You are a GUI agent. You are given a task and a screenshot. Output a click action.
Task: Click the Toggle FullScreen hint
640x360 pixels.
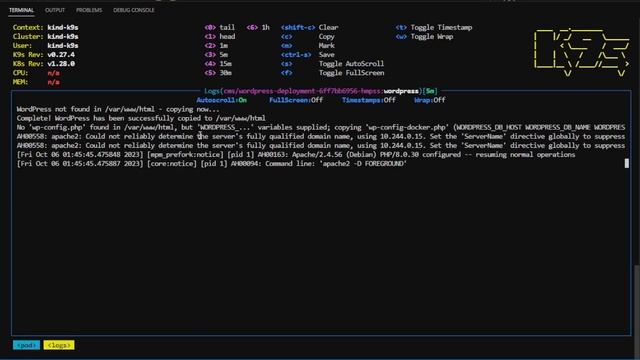[x=332, y=73]
